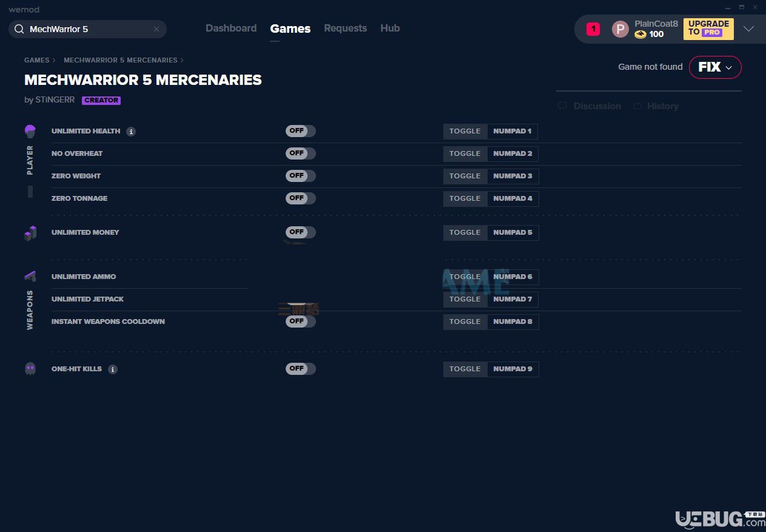This screenshot has width=766, height=532.
Task: Click the money category blocks icon
Action: [30, 233]
